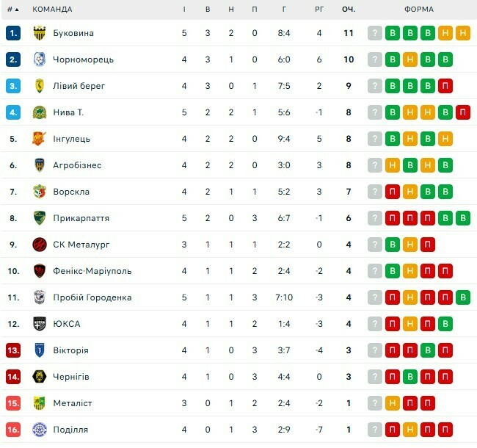Click Буковина's gray question-mark next match badge
Screen dimensions: 477x448
375,33
